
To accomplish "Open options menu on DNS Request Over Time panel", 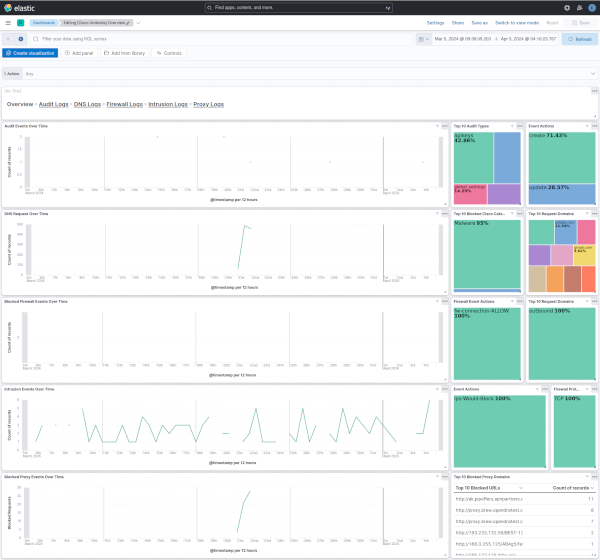I will [446, 213].
